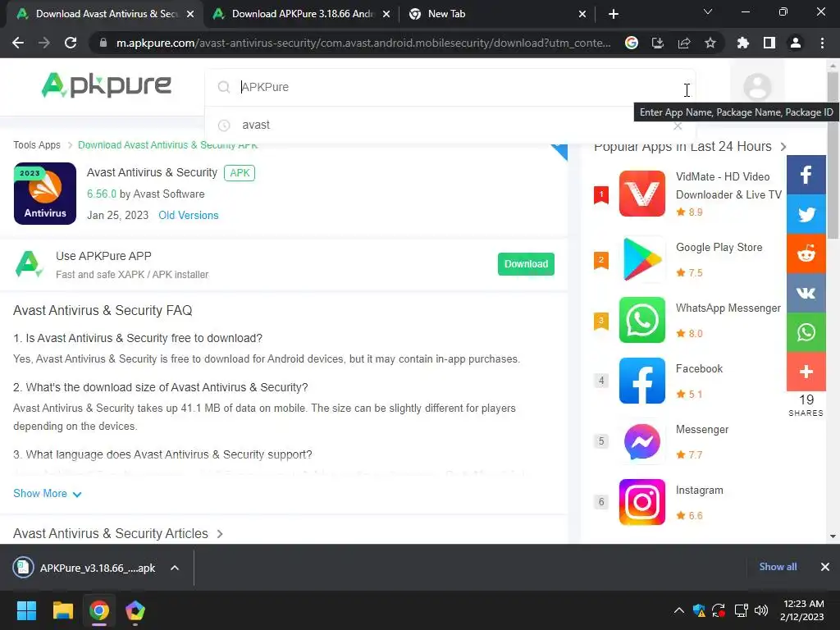Image resolution: width=840 pixels, height=630 pixels.
Task: Open the volume control in tray
Action: [x=760, y=610]
